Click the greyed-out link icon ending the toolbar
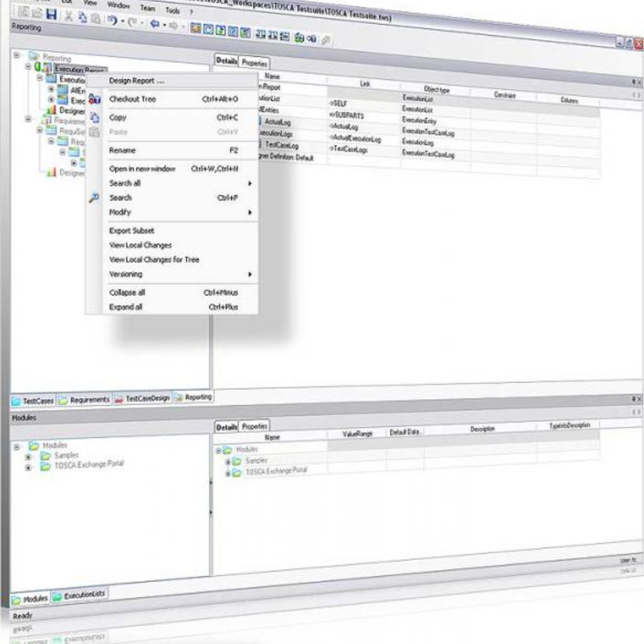The height and width of the screenshot is (644, 644). point(325,40)
